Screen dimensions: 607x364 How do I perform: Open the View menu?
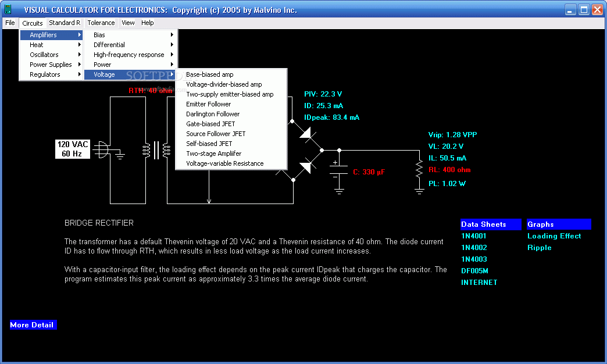(x=128, y=23)
